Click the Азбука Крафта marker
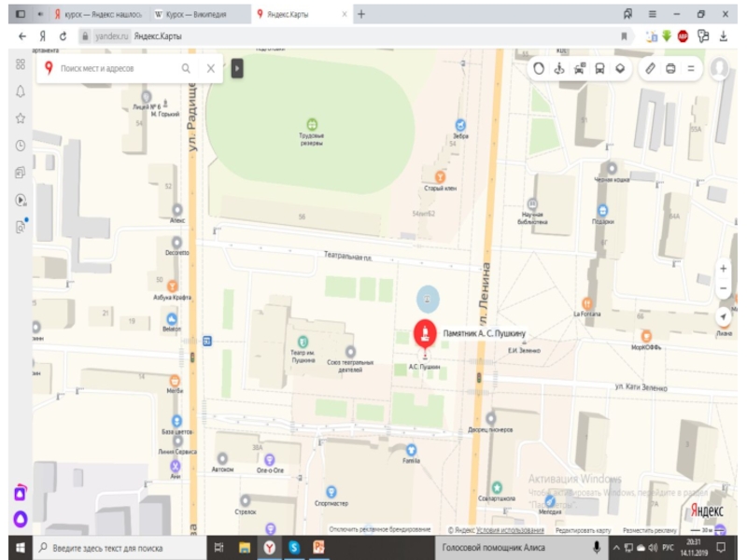 tap(172, 287)
